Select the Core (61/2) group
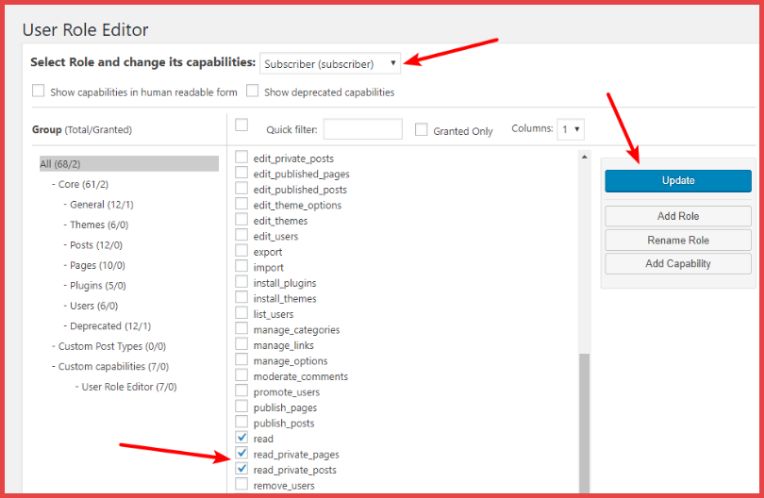764x498 pixels. click(x=83, y=184)
